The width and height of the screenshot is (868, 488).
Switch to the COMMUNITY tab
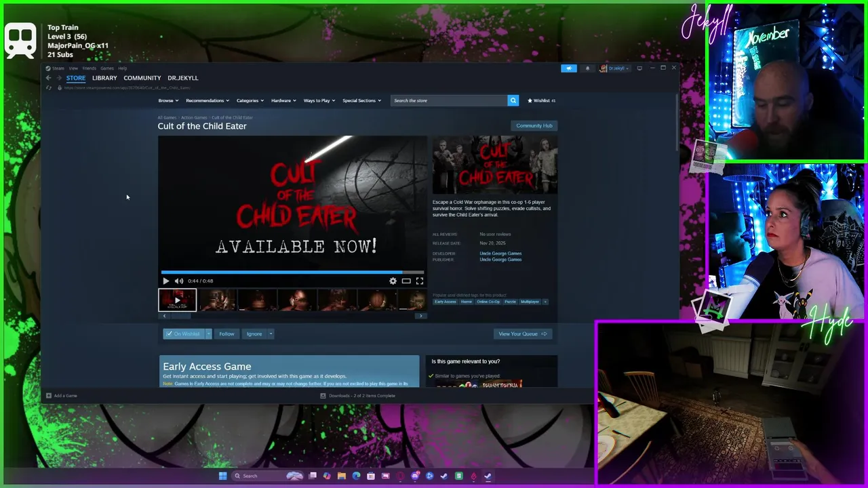(142, 78)
